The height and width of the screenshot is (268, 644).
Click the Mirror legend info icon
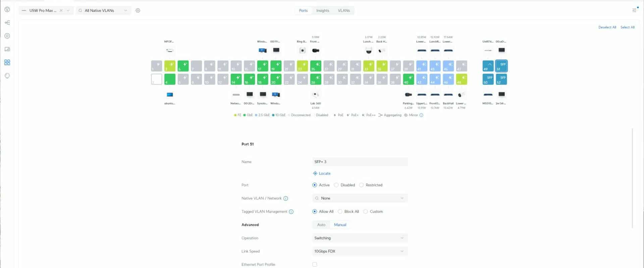pos(421,115)
